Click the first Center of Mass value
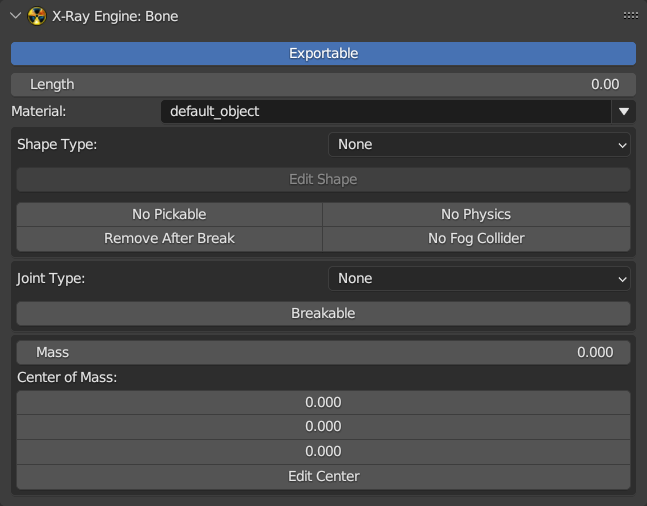The image size is (647, 506). (x=323, y=402)
